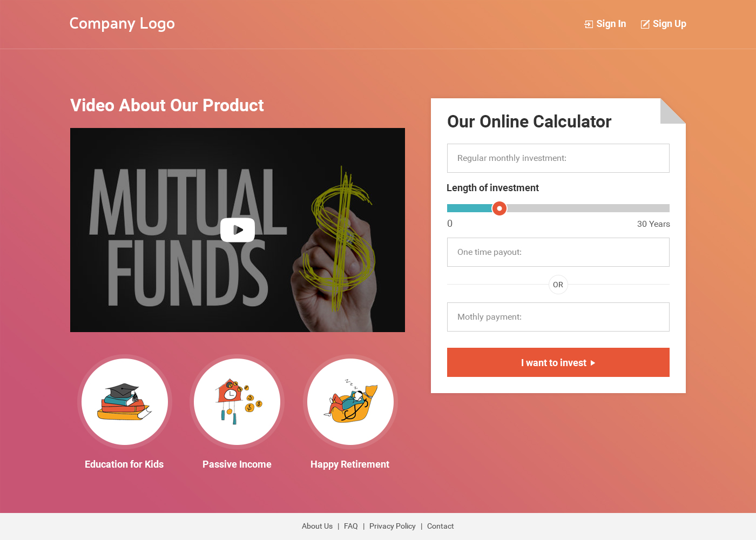Viewport: 756px width, 540px height.
Task: Open the Privacy Policy link
Action: coord(393,526)
